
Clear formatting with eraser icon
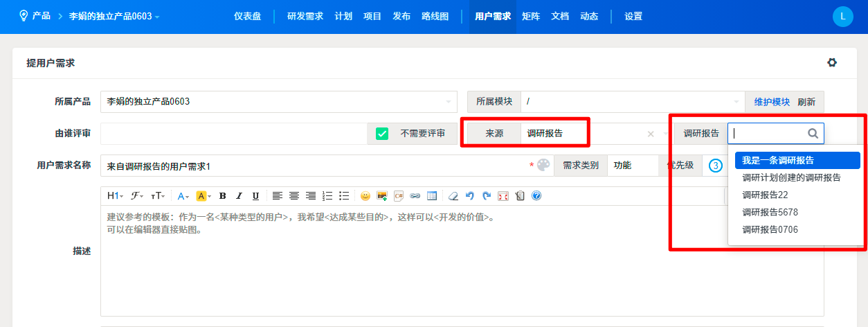[x=453, y=196]
